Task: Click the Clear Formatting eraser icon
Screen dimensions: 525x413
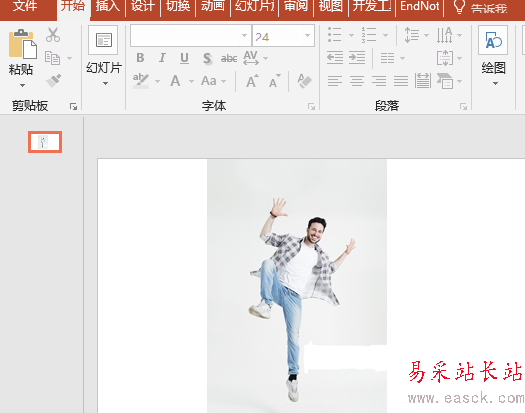Action: [x=304, y=81]
